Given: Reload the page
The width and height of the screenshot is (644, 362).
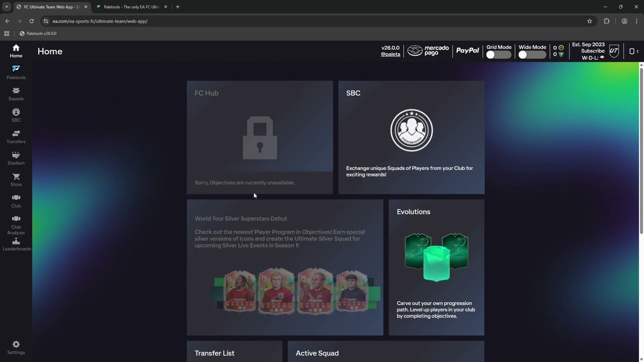Looking at the screenshot, I should click(x=31, y=21).
